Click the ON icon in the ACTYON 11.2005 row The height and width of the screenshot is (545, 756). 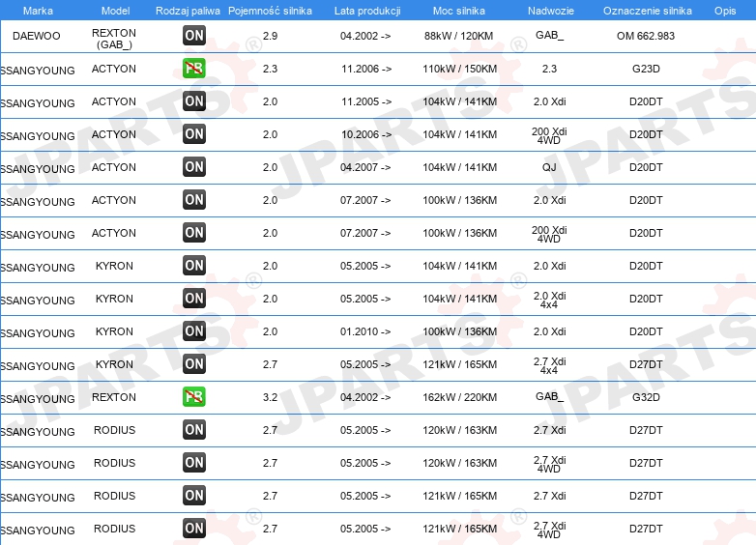coord(193,101)
